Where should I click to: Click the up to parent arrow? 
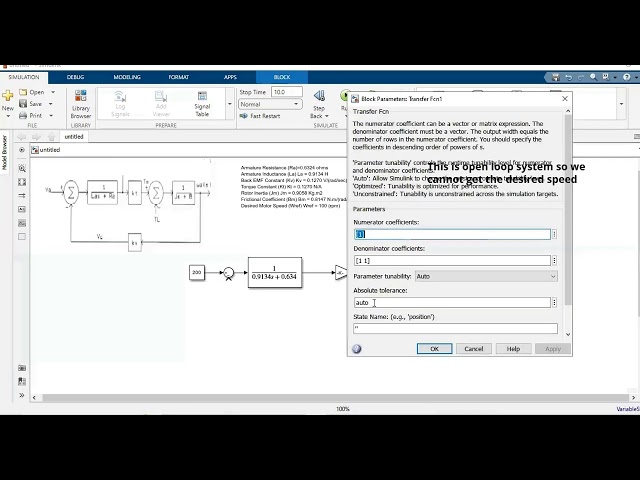pos(51,137)
